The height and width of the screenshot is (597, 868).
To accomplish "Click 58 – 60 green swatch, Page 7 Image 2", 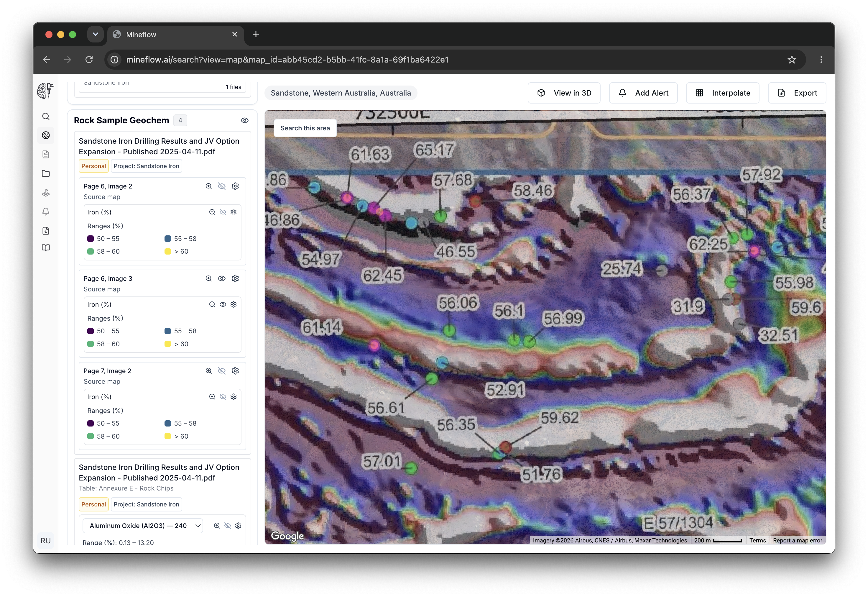I will (x=91, y=437).
